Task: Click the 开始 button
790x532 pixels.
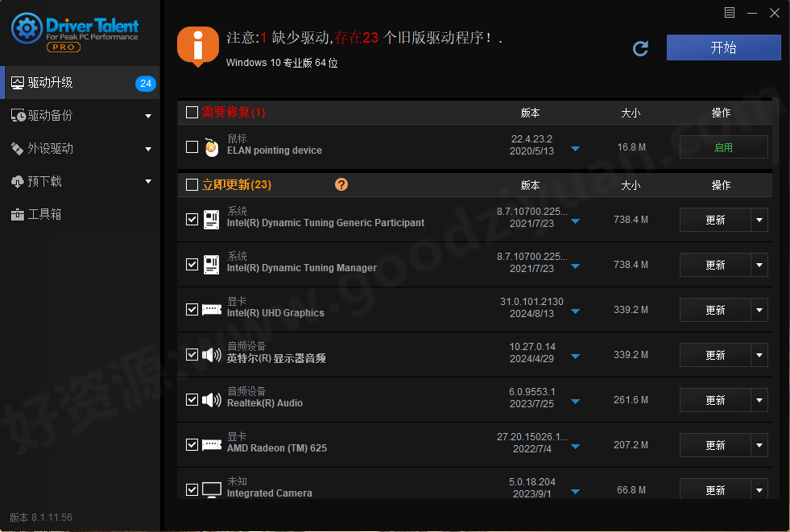Action: [x=722, y=48]
